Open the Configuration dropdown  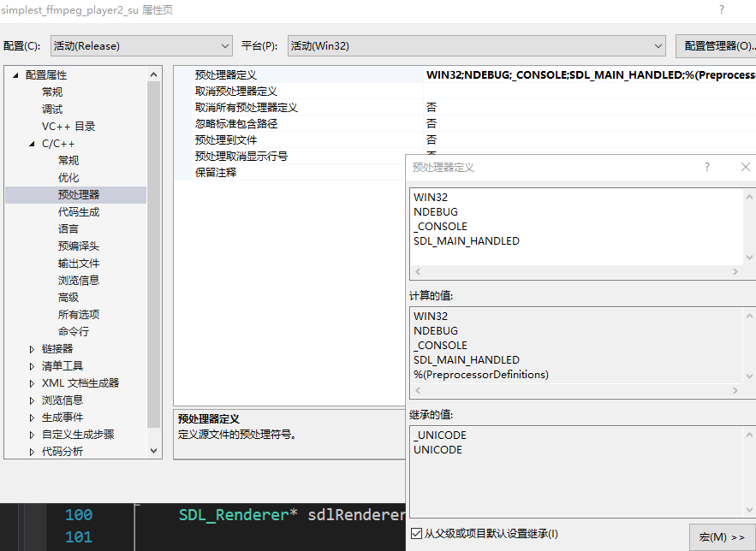coord(141,45)
